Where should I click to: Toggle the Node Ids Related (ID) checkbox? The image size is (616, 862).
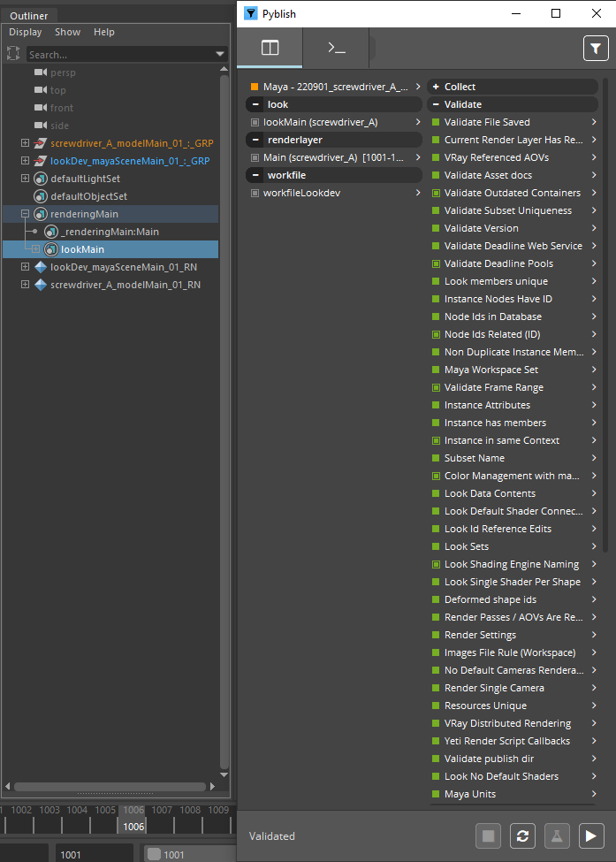point(436,334)
